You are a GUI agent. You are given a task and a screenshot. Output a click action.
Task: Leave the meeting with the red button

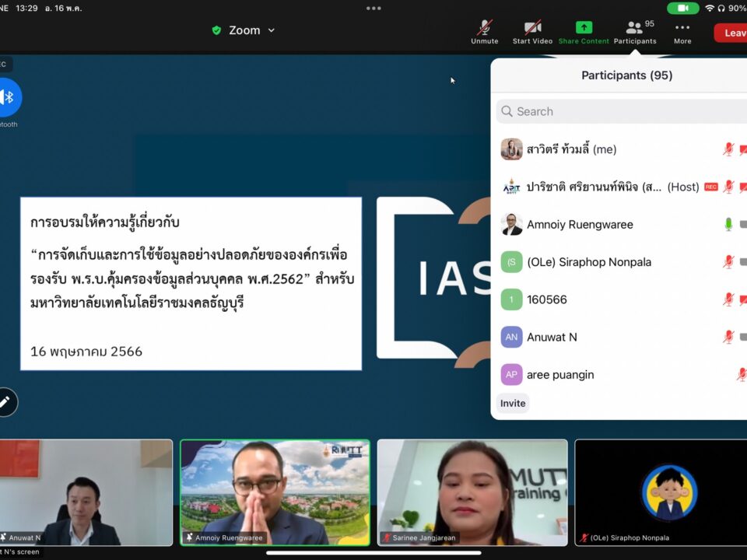point(731,33)
